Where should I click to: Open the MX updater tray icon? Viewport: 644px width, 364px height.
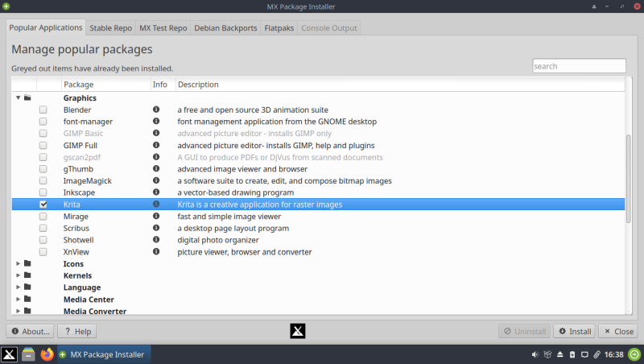(x=547, y=354)
